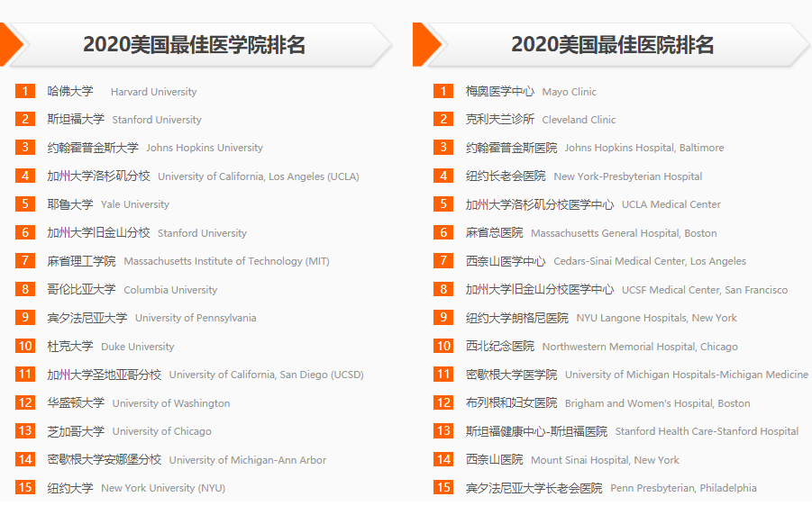Click the heading 2020美国最佳医院排名
Viewport: 812px width, 515px height.
click(613, 44)
